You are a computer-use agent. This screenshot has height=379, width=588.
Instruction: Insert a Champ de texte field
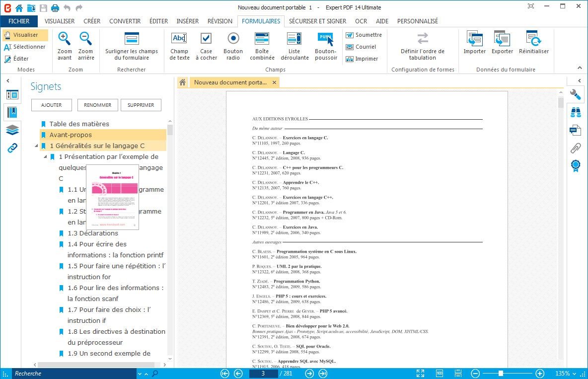tap(179, 46)
